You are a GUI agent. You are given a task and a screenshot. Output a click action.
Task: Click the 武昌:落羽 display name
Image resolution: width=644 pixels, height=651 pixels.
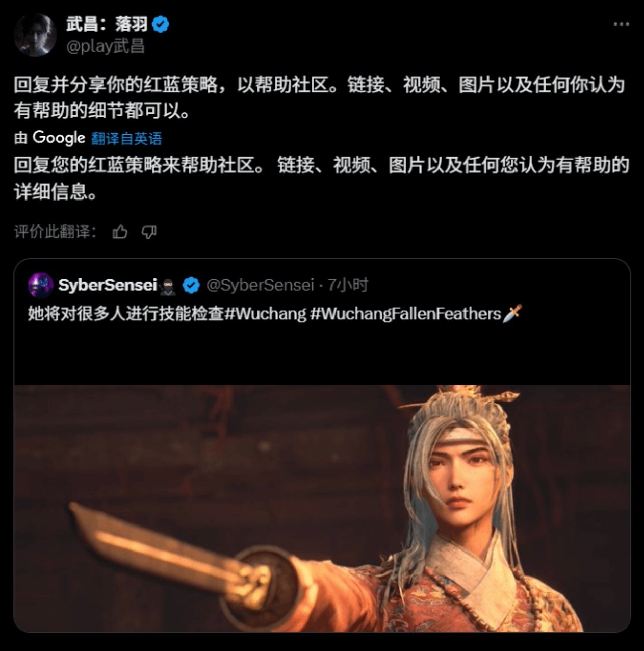click(x=107, y=24)
